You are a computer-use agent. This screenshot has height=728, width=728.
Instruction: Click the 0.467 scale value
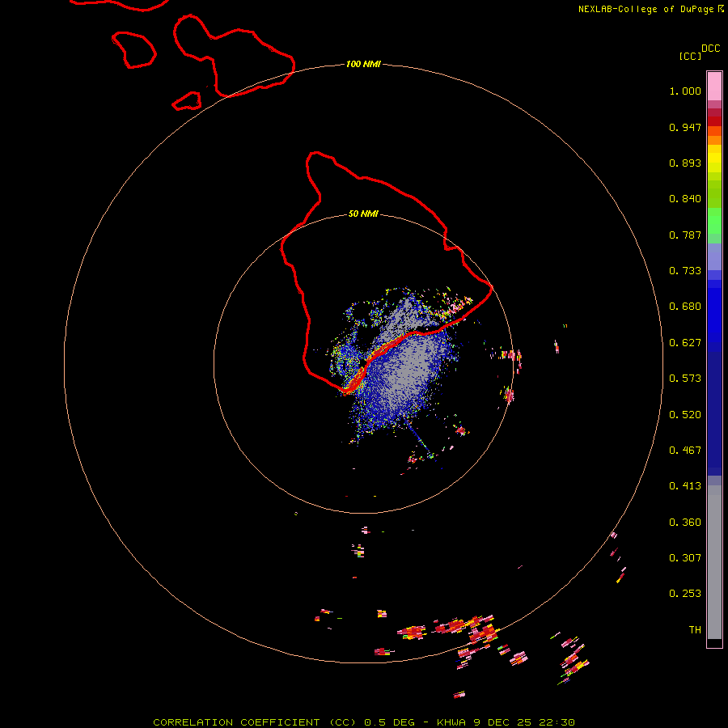(685, 451)
